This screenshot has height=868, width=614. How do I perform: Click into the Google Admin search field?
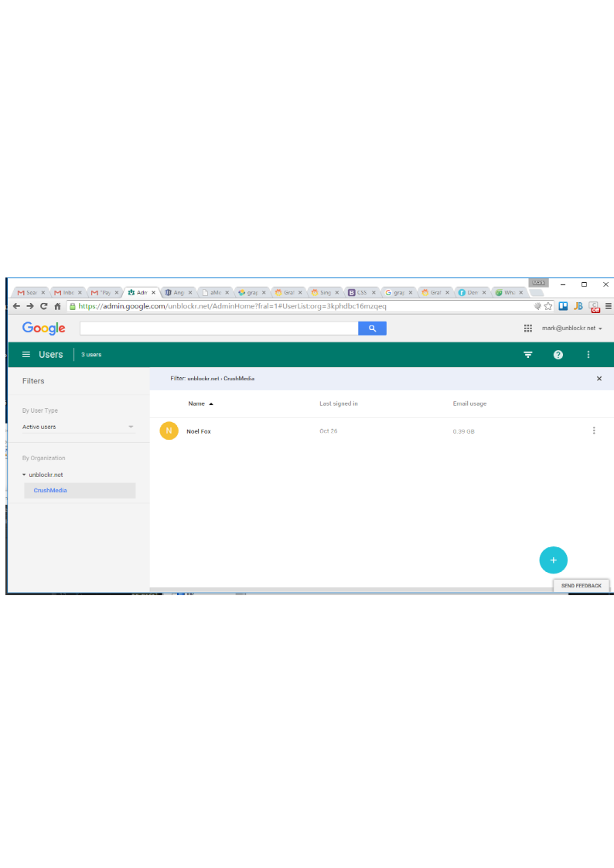tap(219, 328)
